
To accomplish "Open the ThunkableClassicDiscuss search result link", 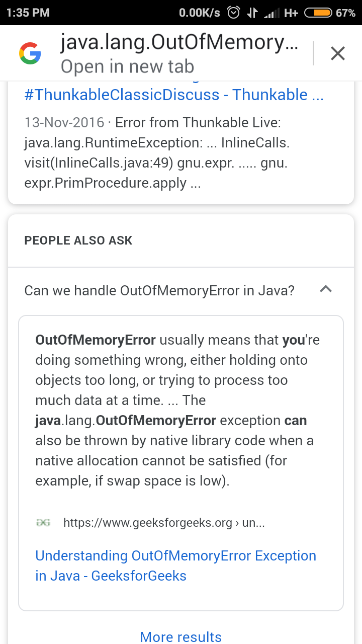I will point(173,95).
